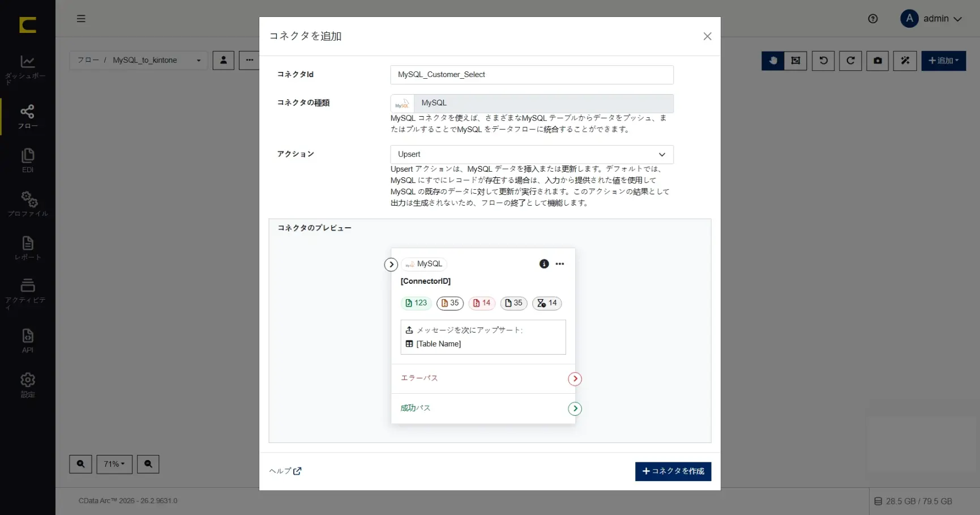Viewport: 980px width, 515px height.
Task: Open the 追加 (Add) dropdown button
Action: tap(943, 61)
